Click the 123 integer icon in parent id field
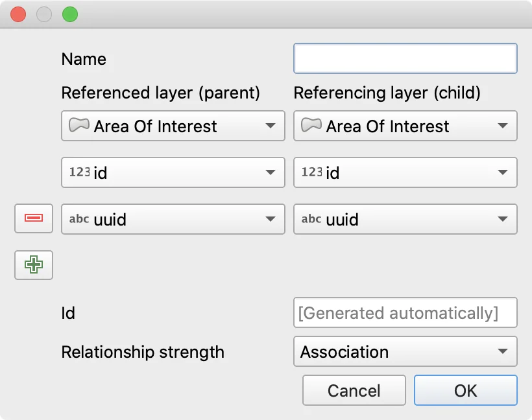532x420 pixels. (79, 172)
